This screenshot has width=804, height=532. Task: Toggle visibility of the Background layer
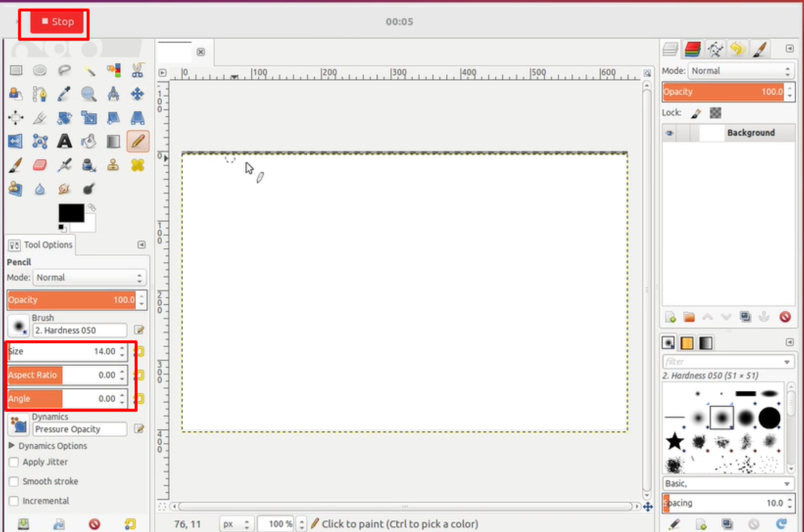(670, 133)
